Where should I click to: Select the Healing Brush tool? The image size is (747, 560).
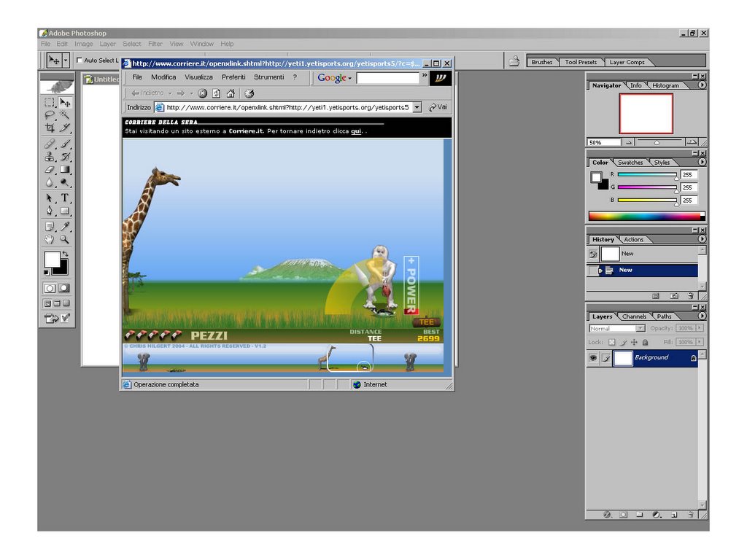(x=50, y=144)
